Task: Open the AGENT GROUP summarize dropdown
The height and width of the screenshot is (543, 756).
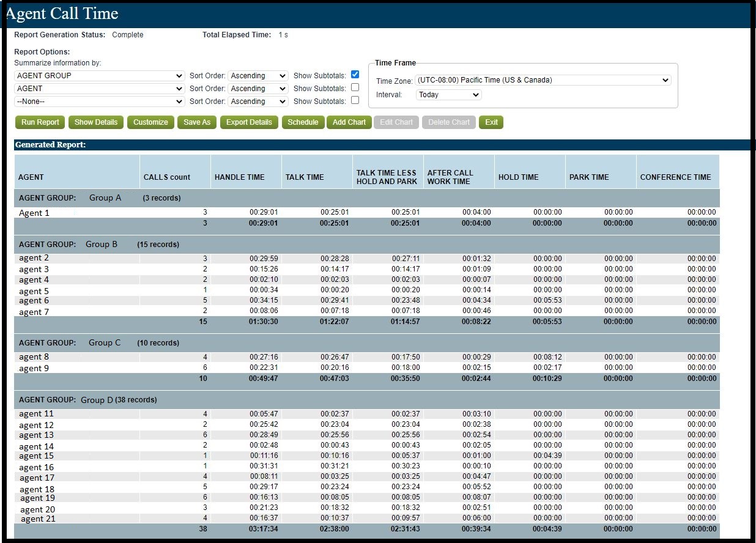Action: tap(100, 76)
